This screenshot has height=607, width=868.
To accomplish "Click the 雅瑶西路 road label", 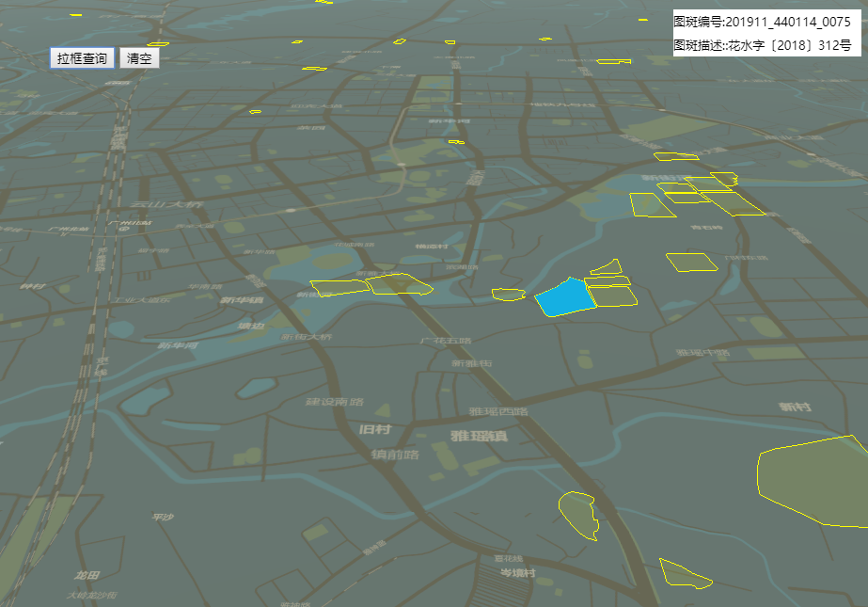I will pos(498,411).
